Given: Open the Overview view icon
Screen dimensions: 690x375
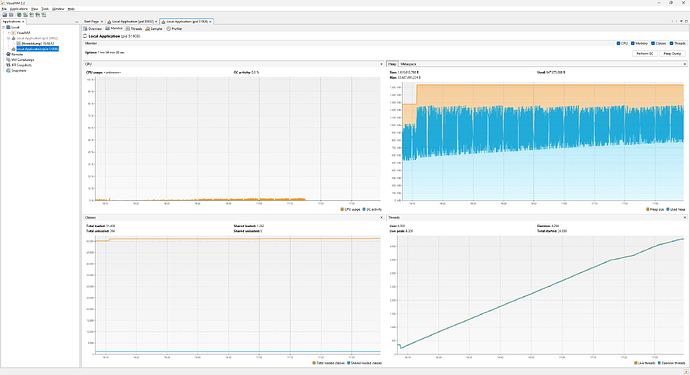Looking at the screenshot, I should [85, 29].
